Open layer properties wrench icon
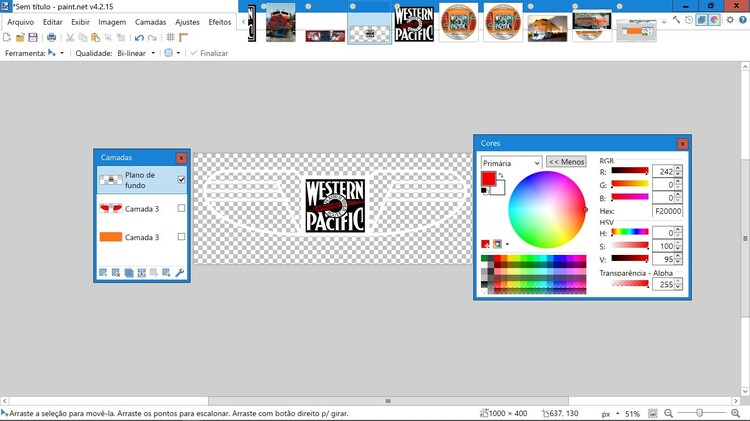The image size is (750, 421). pyautogui.click(x=180, y=272)
